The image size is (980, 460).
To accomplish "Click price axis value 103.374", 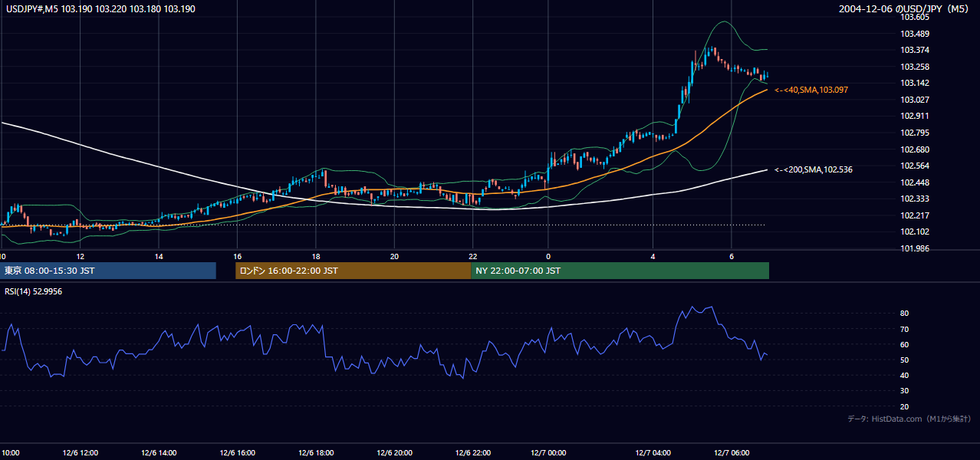I will (x=914, y=50).
